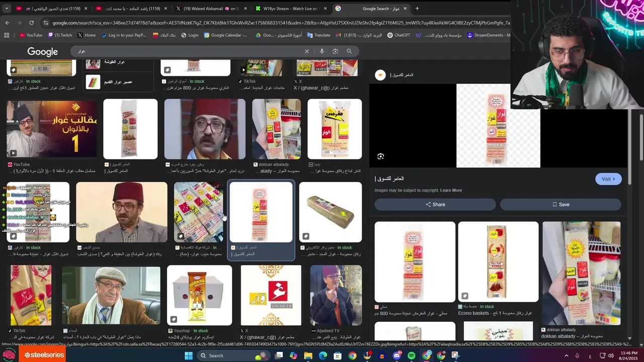Open the Google Calendar bookmark
The height and width of the screenshot is (362, 644).
[x=225, y=35]
